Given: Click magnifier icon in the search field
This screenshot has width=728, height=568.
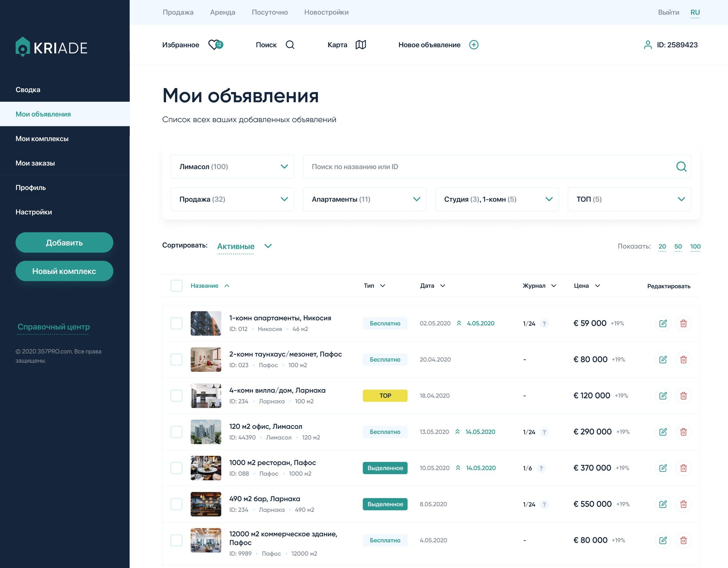Looking at the screenshot, I should (681, 167).
